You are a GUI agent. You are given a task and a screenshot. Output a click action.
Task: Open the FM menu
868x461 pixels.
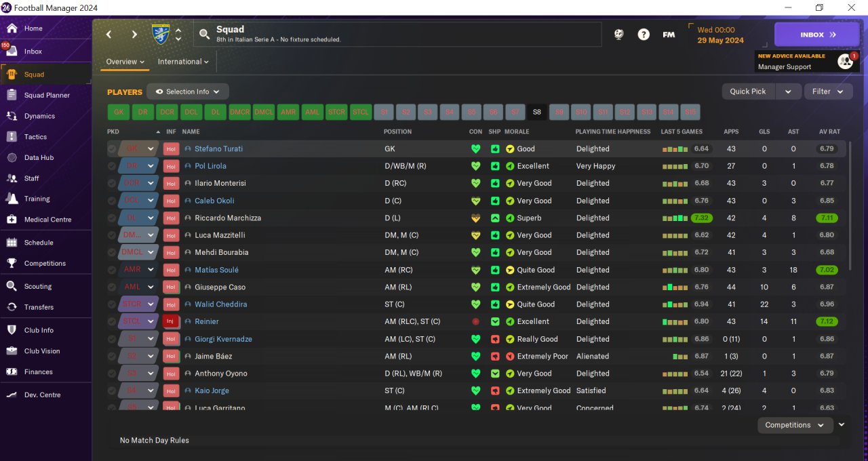click(x=669, y=35)
